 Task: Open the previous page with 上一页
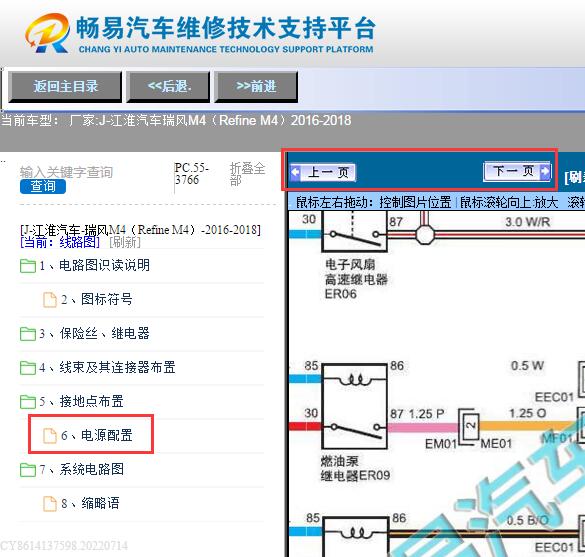323,172
